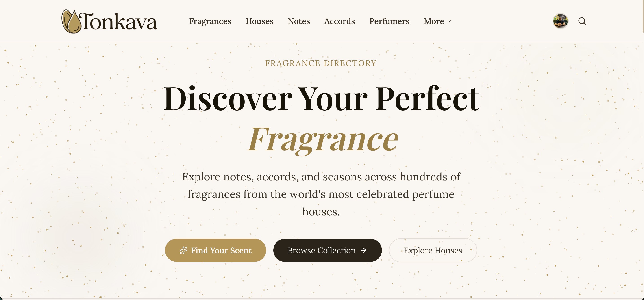The image size is (644, 300).
Task: Click the Tonkava tonka bean drop logo icon
Action: 72,21
